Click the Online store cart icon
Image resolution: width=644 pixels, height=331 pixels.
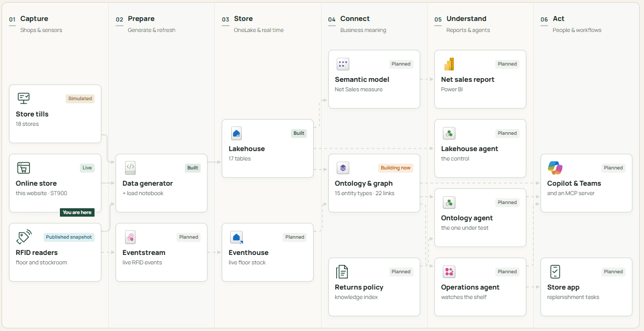pos(24,168)
